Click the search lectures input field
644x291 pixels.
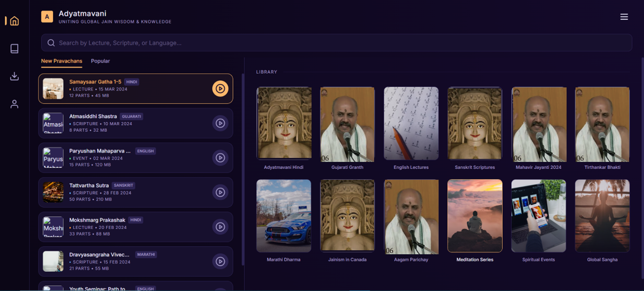pos(336,43)
